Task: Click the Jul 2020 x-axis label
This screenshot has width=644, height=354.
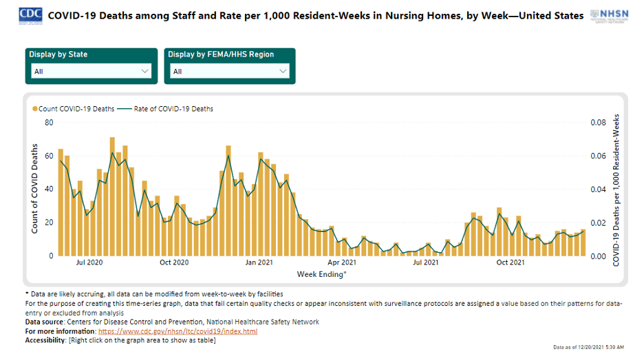Action: 89,262
